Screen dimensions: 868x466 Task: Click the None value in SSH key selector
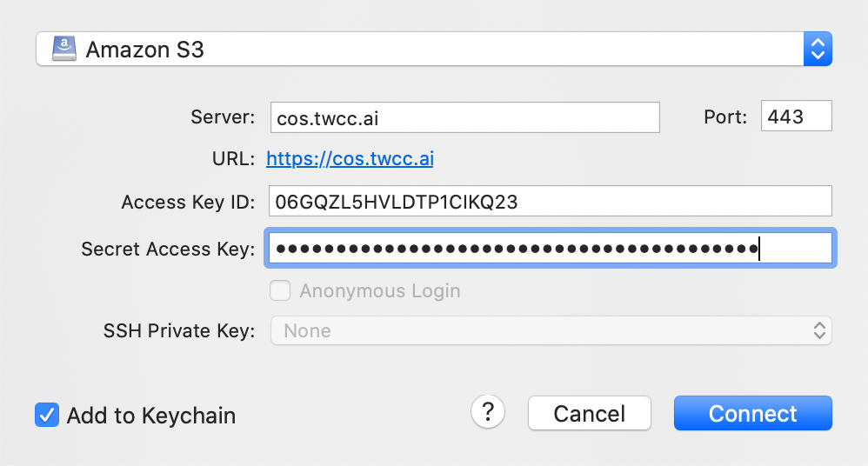pyautogui.click(x=307, y=331)
